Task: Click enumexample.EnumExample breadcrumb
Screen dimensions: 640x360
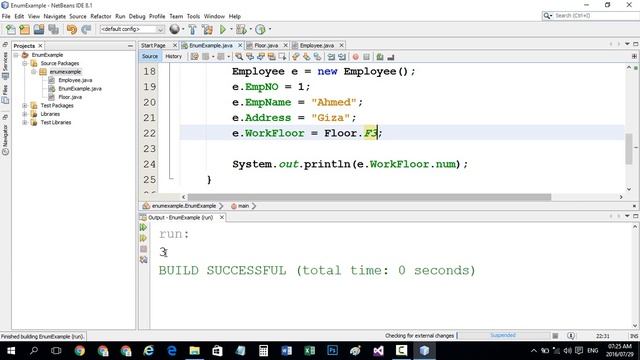Action: coord(183,206)
